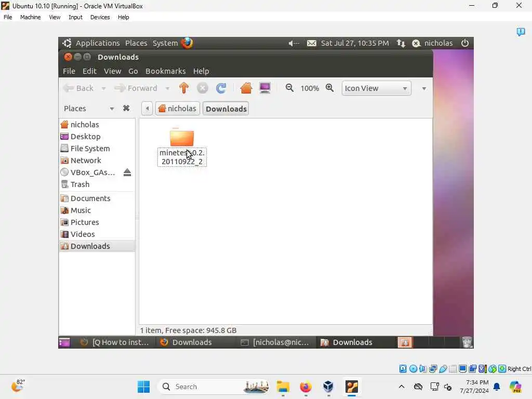Click the path bar left scroll arrow
This screenshot has height=399, width=532.
(x=147, y=109)
